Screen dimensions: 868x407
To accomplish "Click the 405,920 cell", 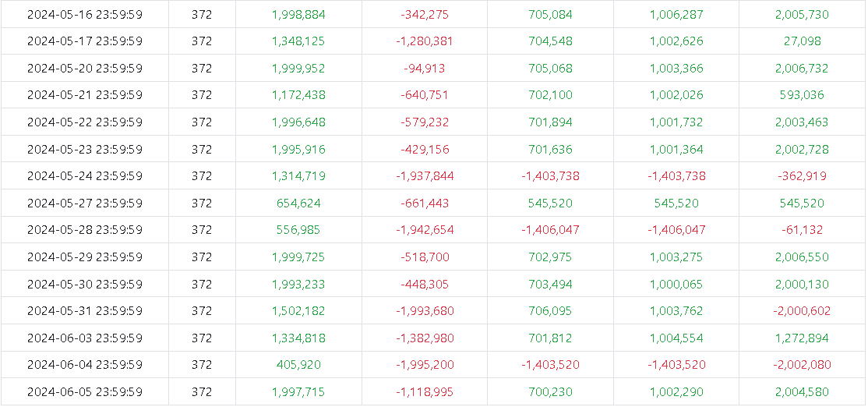I will click(x=298, y=365).
